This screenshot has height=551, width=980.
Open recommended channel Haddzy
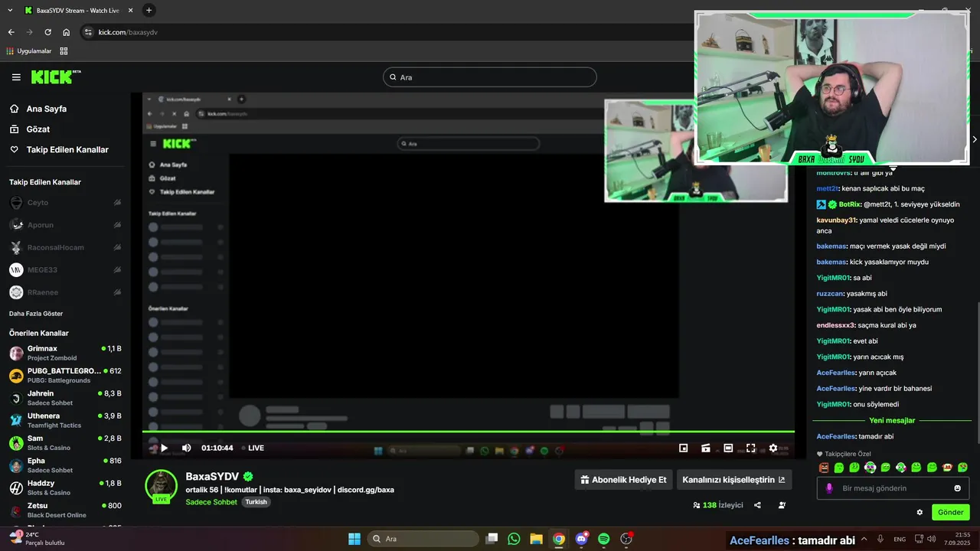pos(65,487)
